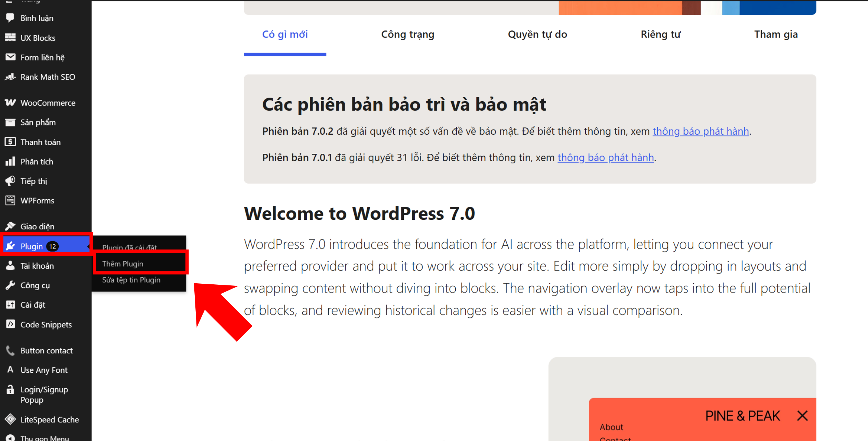Image resolution: width=868 pixels, height=445 pixels.
Task: Open Giao diện appearance menu
Action: tap(46, 226)
